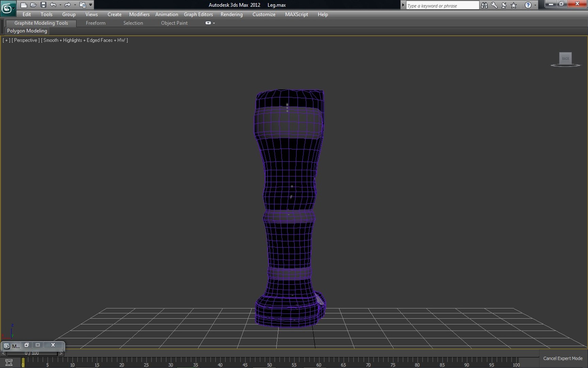This screenshot has height=368, width=588.
Task: Open the Modifiers menu
Action: [139, 14]
